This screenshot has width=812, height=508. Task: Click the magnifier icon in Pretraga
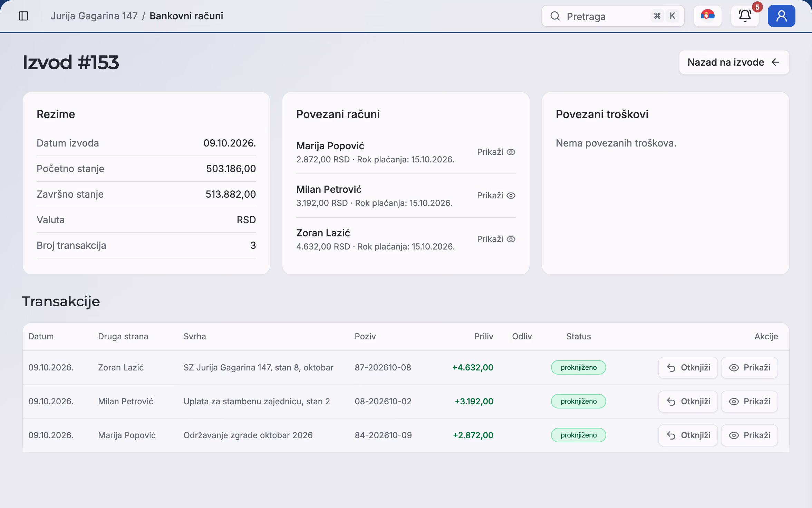555,16
